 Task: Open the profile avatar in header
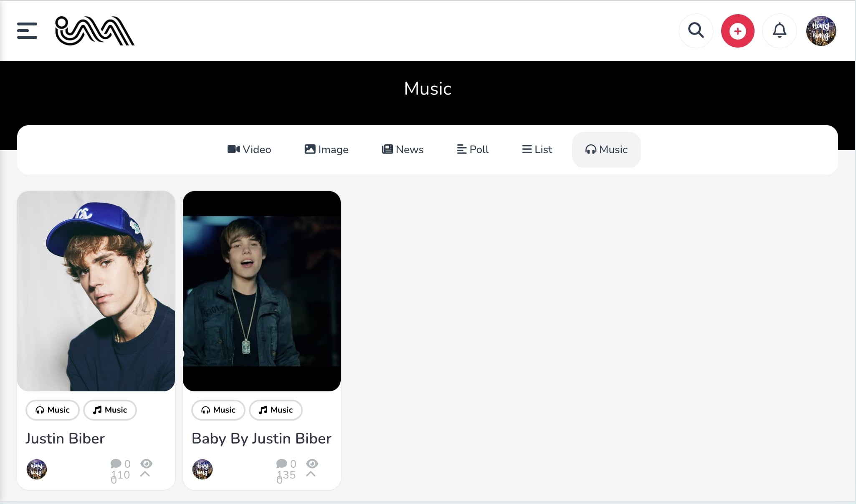(x=821, y=31)
